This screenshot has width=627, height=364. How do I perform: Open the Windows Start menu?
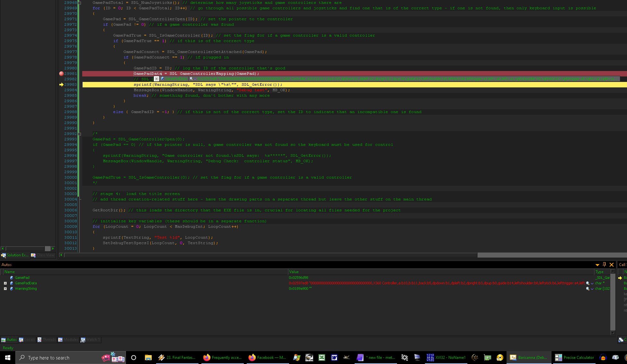tap(8, 358)
